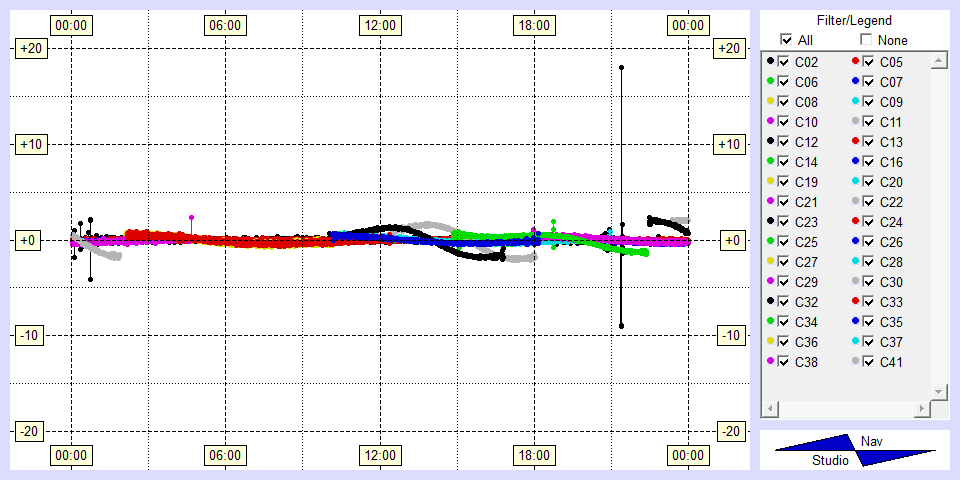The width and height of the screenshot is (960, 480).
Task: Click the cyan color dot beside C09
Action: pyautogui.click(x=855, y=102)
